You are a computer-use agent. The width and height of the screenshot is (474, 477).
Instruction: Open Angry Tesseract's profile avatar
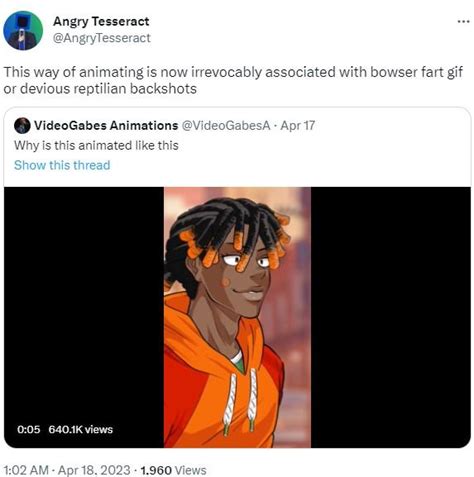tap(23, 30)
